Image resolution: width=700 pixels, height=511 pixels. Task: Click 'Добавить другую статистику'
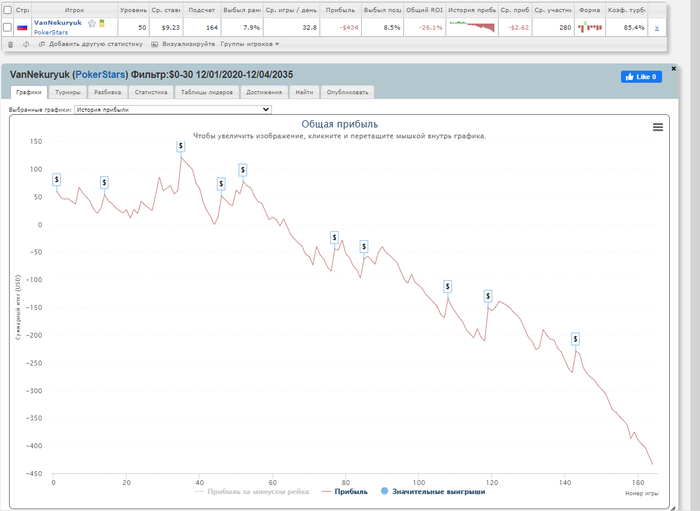96,44
